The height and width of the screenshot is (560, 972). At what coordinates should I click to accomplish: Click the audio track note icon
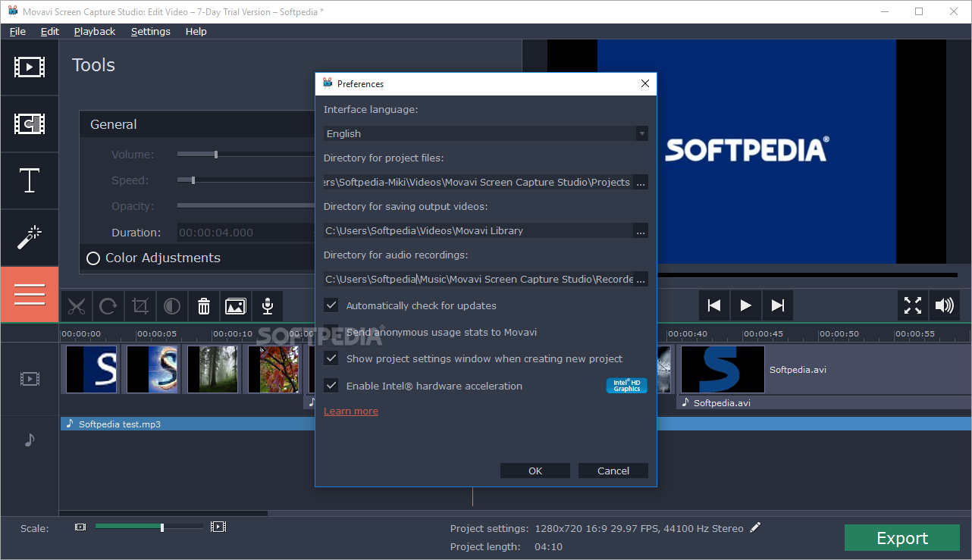coord(30,440)
